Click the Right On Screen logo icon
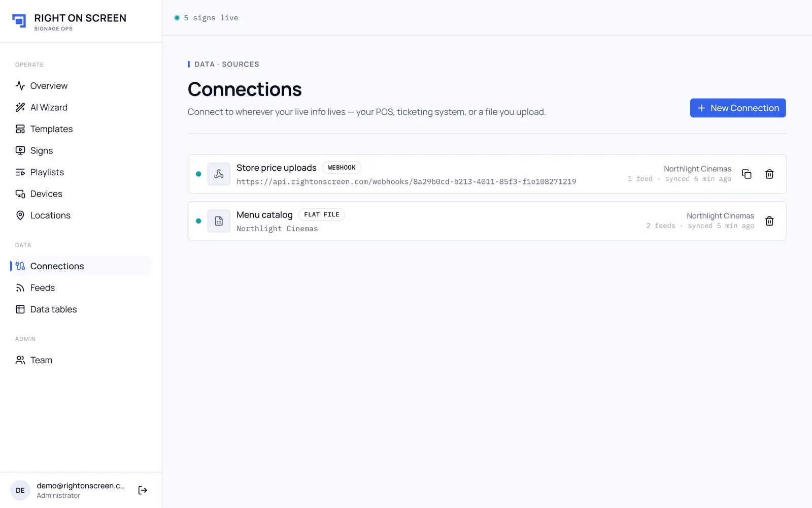Screen dimensions: 812x508 pos(19,21)
